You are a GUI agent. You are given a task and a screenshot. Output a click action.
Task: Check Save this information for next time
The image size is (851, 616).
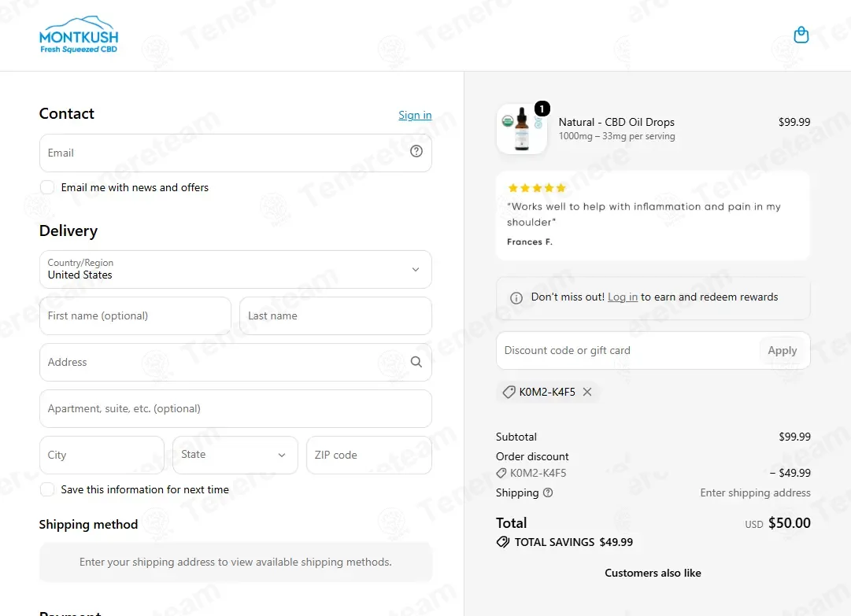[47, 489]
